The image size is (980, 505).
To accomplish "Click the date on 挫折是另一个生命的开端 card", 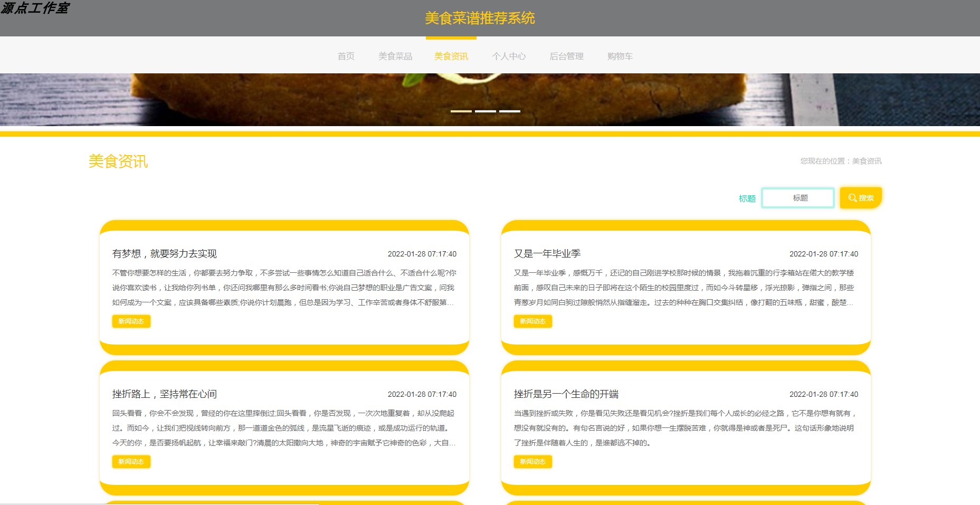I will (x=824, y=394).
